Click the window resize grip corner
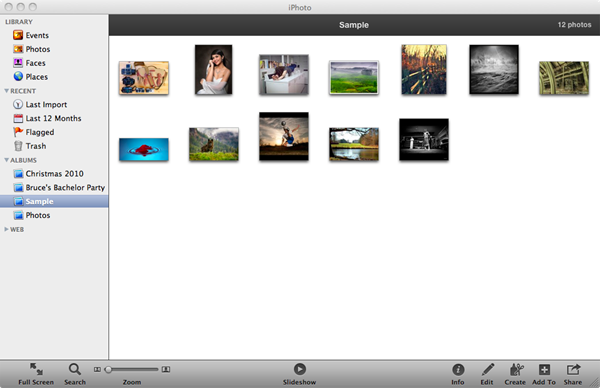Screen dimensions: 600x388 594,383
